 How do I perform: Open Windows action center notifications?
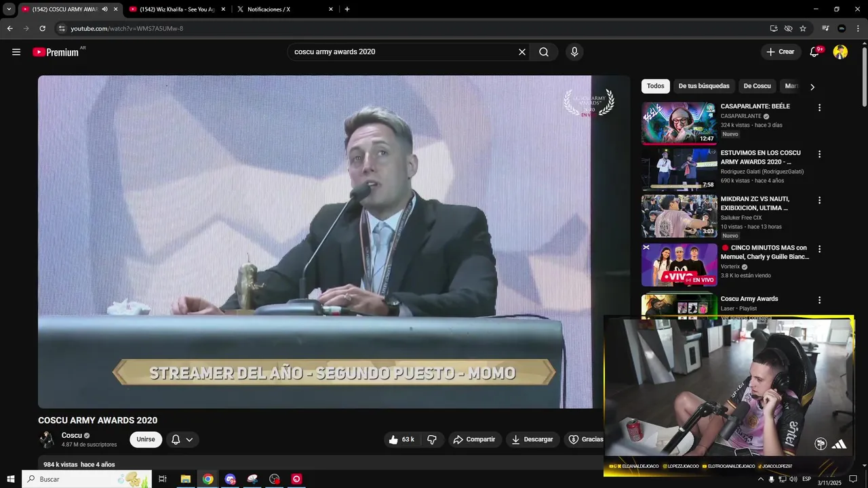854,479
